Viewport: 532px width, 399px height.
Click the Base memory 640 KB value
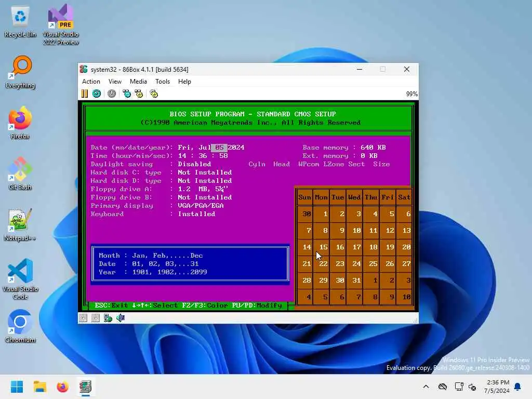point(373,148)
